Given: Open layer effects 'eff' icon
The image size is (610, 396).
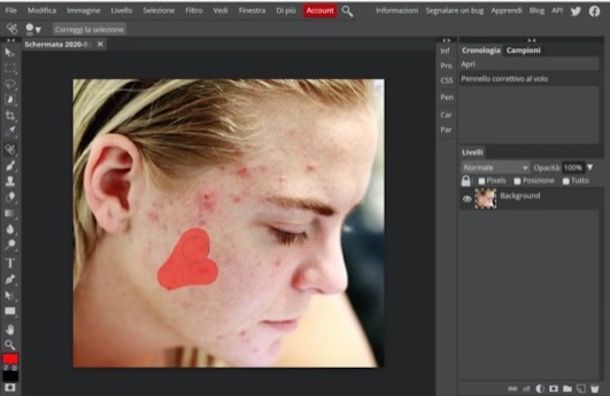Looking at the screenshot, I should (x=526, y=388).
